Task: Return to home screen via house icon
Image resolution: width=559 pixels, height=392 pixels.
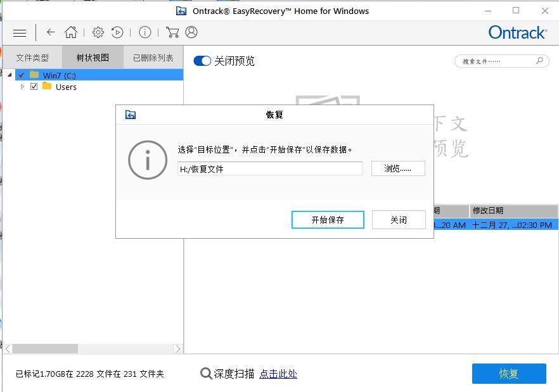Action: point(71,32)
